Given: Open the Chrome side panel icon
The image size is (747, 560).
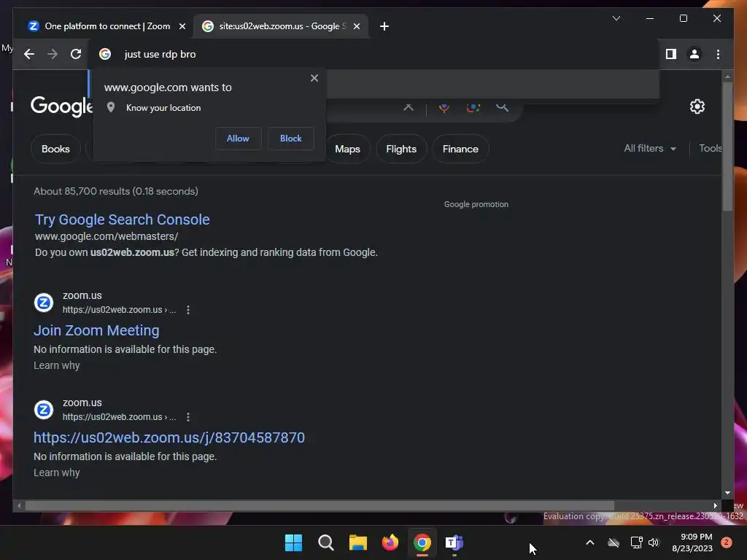Looking at the screenshot, I should click(671, 54).
